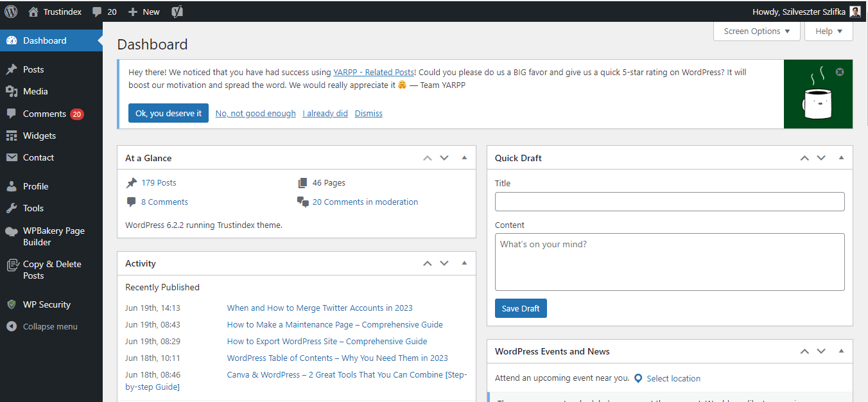Open the Yoast SEO admin bar icon
The image size is (868, 402).
tap(177, 11)
